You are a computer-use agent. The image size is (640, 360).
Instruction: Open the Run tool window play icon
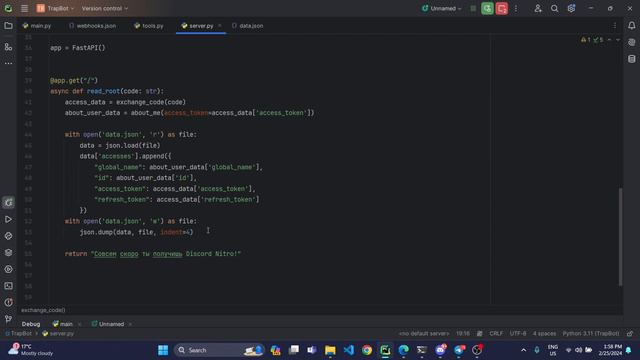coord(8,219)
